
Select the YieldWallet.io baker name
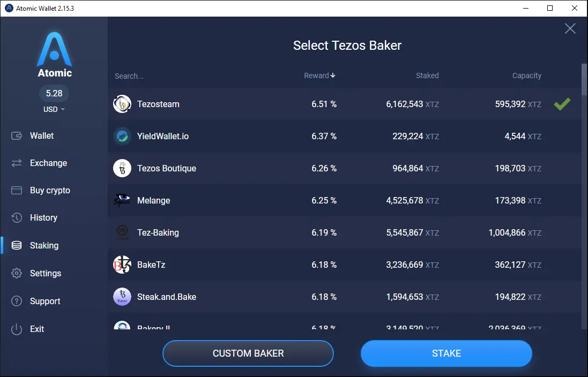(163, 136)
